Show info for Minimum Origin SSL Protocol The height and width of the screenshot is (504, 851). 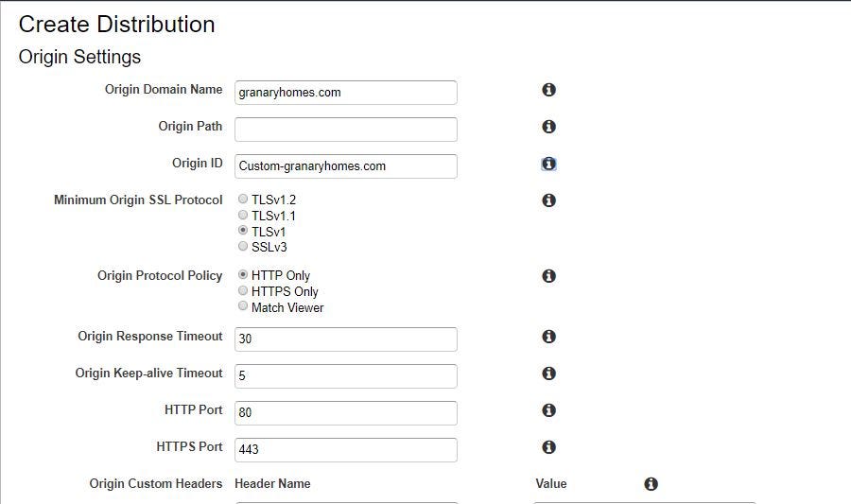click(x=548, y=200)
